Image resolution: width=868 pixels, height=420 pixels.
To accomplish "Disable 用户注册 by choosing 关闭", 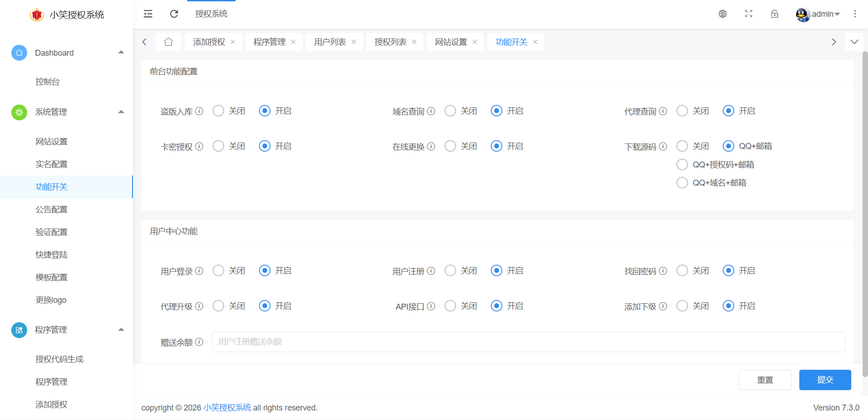I will tap(450, 271).
